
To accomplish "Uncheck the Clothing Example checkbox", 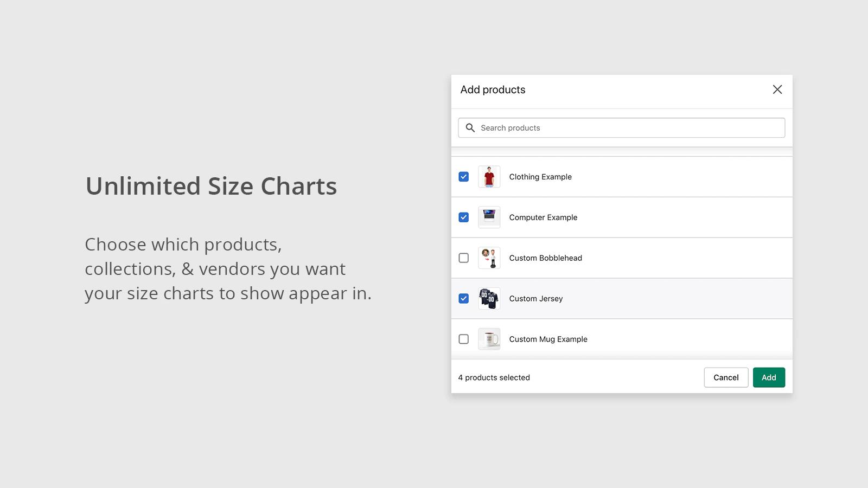I will (x=464, y=177).
